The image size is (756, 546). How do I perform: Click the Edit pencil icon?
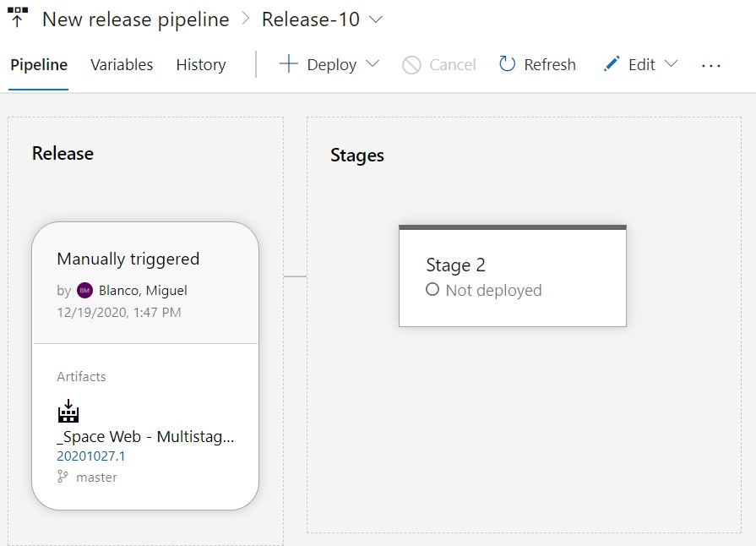[x=612, y=64]
